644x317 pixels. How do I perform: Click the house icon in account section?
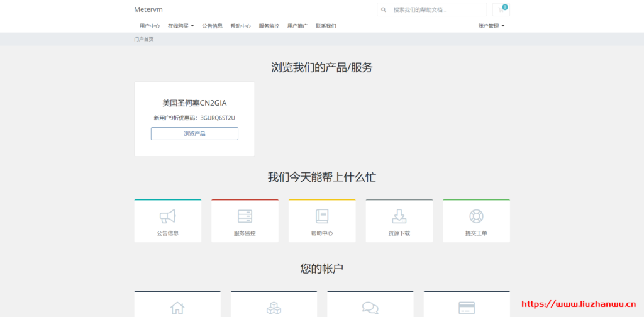177,308
